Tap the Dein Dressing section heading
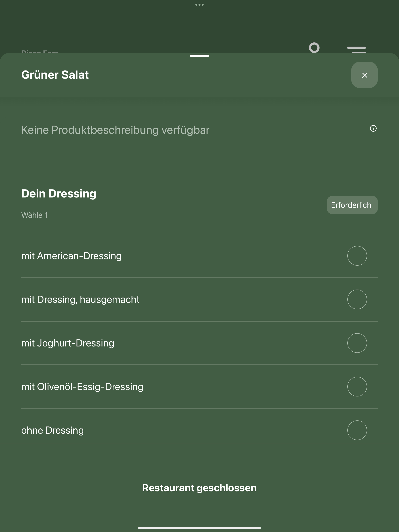Viewport: 399px width, 532px height. click(x=59, y=194)
